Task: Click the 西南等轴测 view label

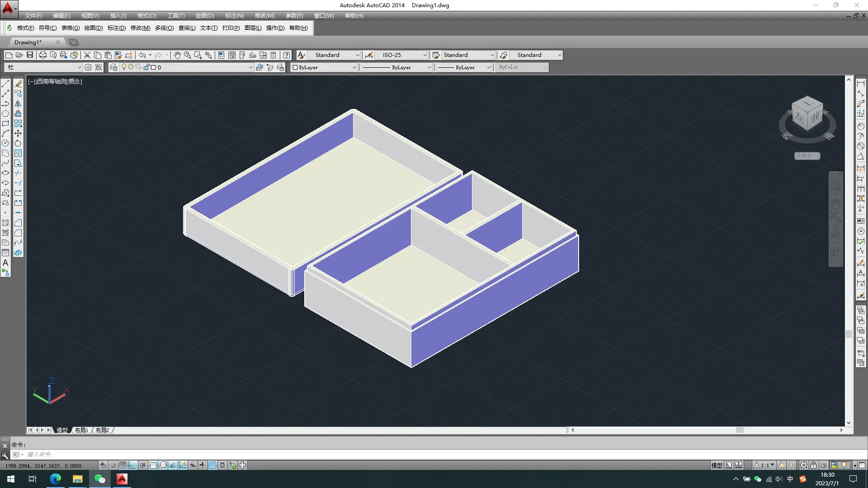Action: (52, 82)
